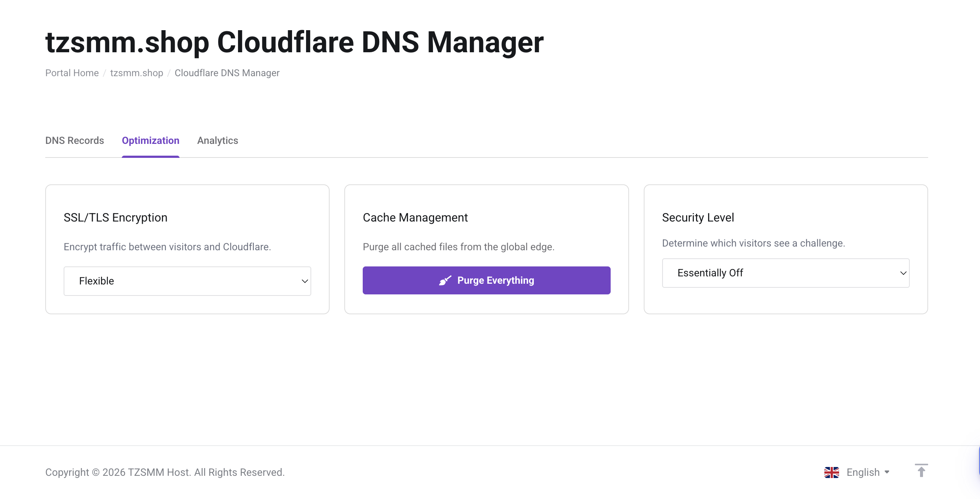Select the Optimization tab
This screenshot has height=499, width=980.
[x=150, y=141]
